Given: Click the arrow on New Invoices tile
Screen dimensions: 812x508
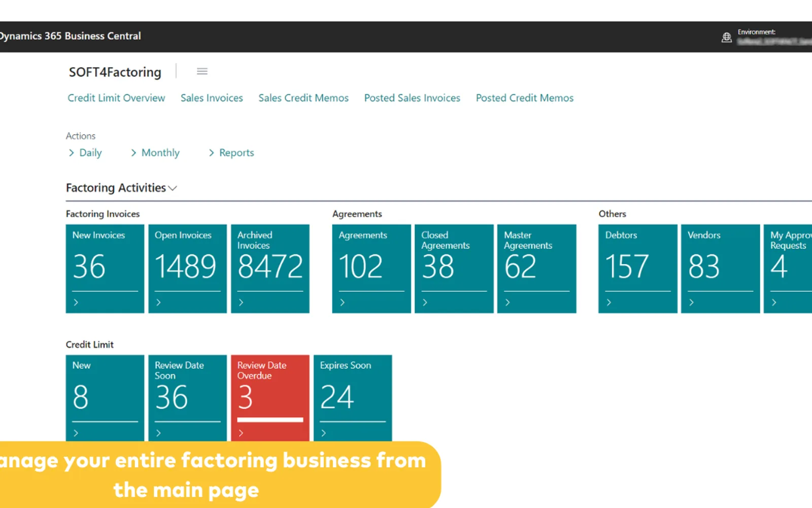Looking at the screenshot, I should tap(76, 302).
